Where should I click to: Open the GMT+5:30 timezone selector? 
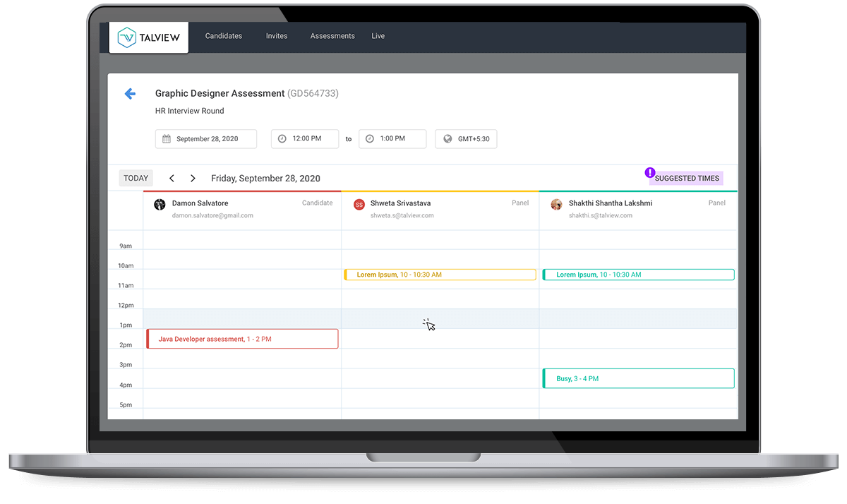pos(466,139)
